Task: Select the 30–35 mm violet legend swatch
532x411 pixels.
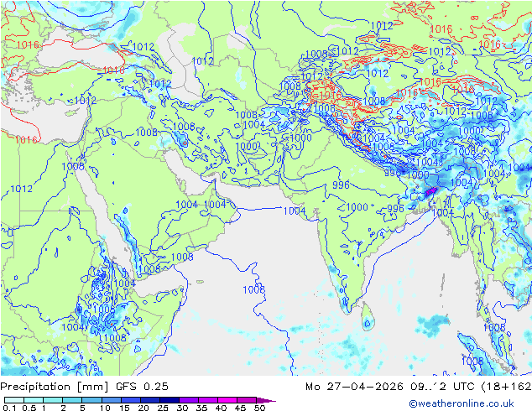Action: pyautogui.click(x=189, y=400)
